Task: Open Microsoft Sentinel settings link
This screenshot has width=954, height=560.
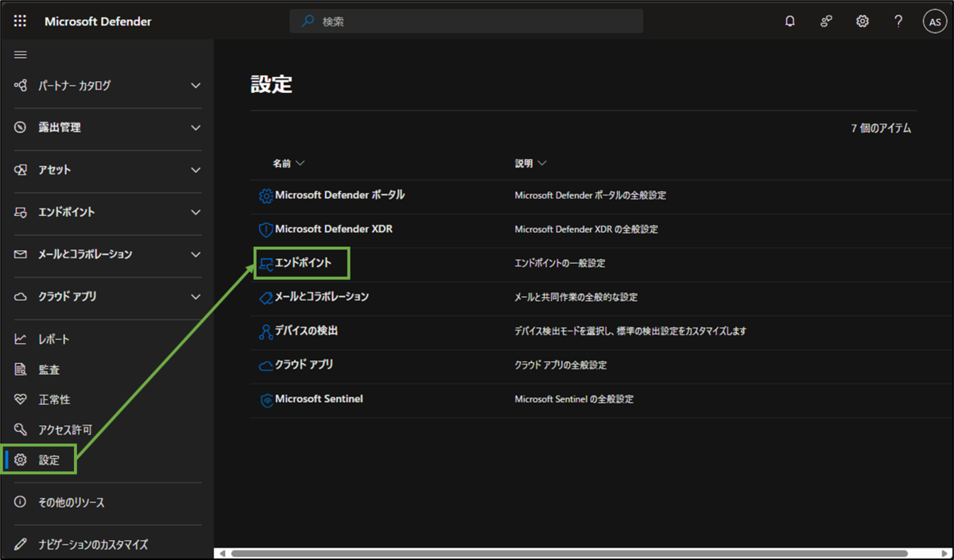Action: click(x=319, y=399)
